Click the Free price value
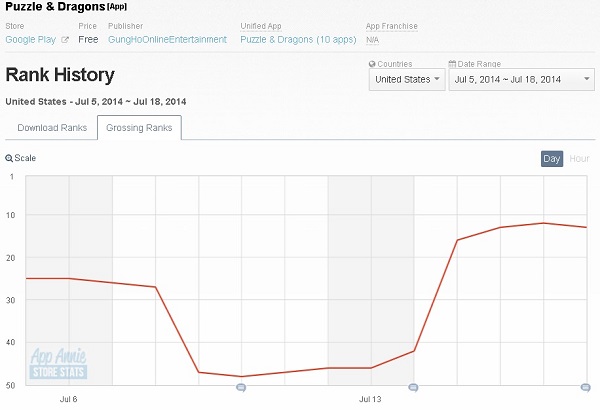600x410 pixels. coord(88,39)
